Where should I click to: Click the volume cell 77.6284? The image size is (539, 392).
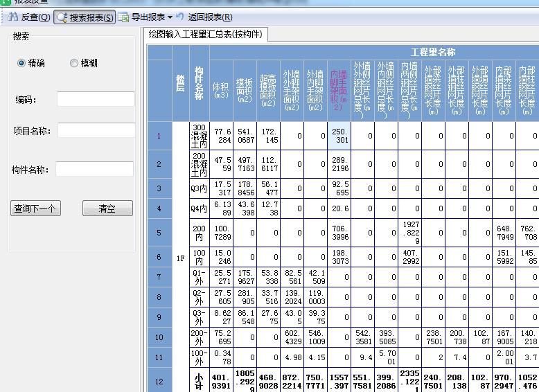[221, 136]
